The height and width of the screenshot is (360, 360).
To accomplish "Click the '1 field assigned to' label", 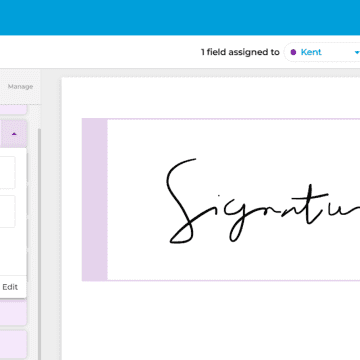I will 240,52.
